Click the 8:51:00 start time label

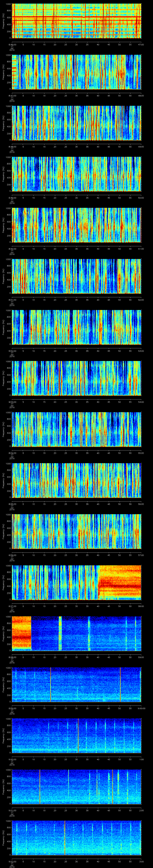click(12, 300)
